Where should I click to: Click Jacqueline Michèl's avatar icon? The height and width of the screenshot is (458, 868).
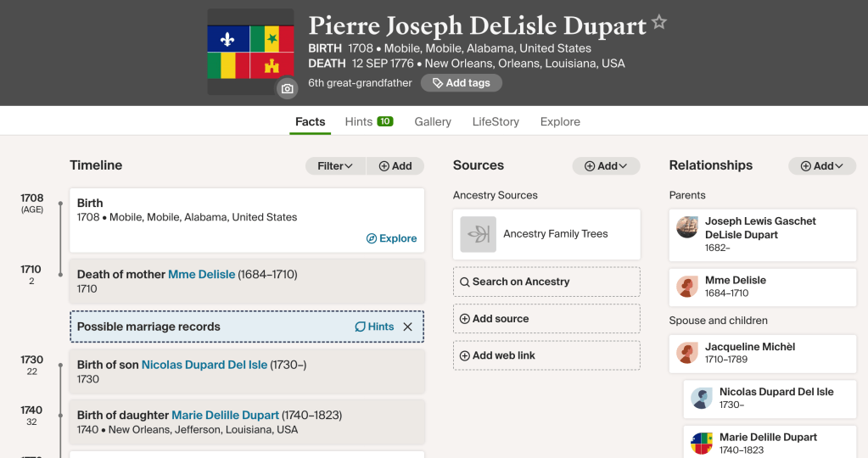pos(687,353)
